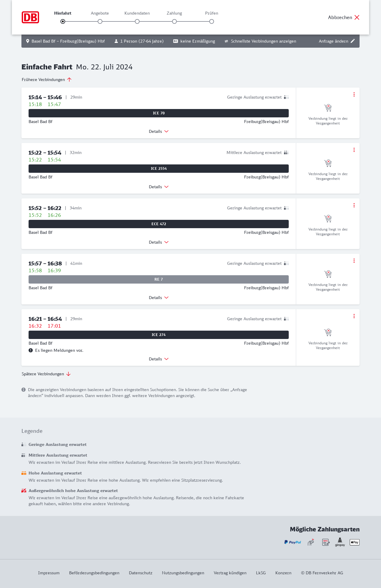This screenshot has height=588, width=381.
Task: Click Anfrage ändern to edit search
Action: (337, 41)
